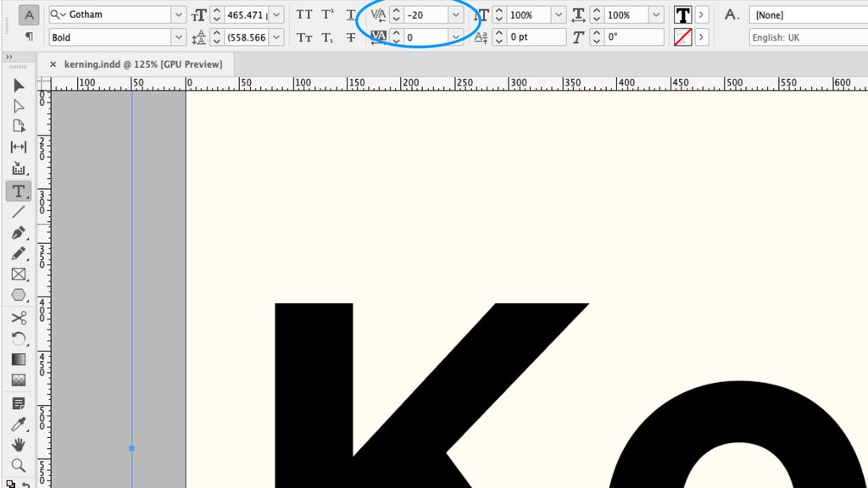Open the Bold font style dropdown
The image size is (868, 488).
(x=177, y=37)
